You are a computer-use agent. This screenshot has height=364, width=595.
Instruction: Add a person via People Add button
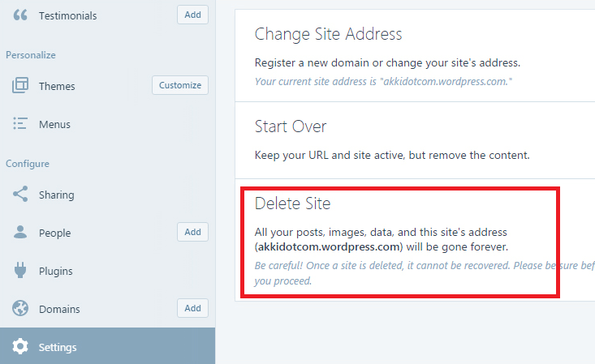pos(192,232)
